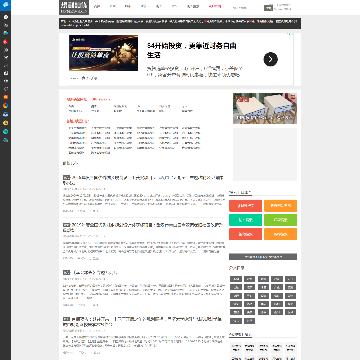This screenshot has height=360, width=360.
Task: Click the wide dark gray bar button in the right column
Action: click(x=263, y=257)
